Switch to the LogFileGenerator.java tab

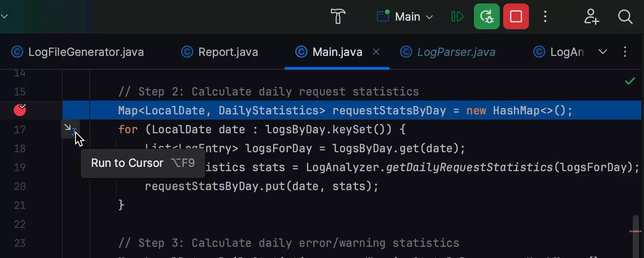[85, 52]
